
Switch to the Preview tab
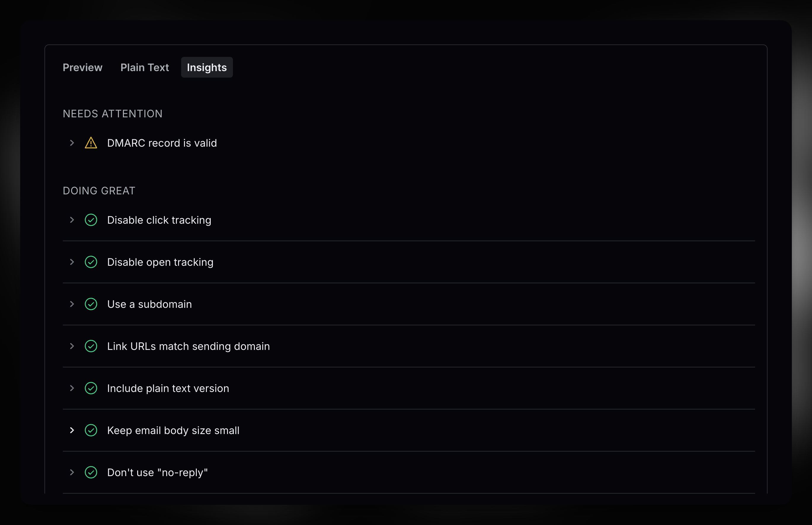(82, 68)
